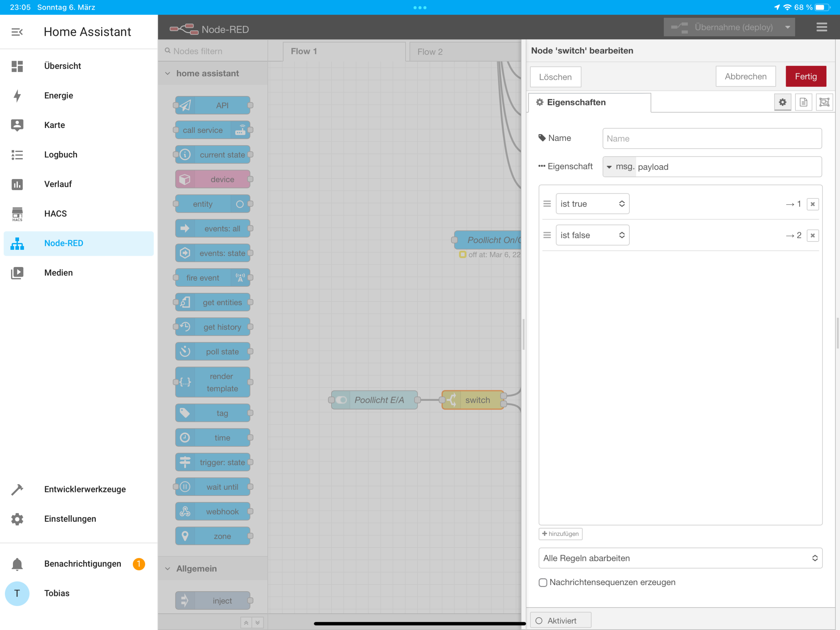The height and width of the screenshot is (630, 840).
Task: Select the device palette node
Action: [213, 180]
